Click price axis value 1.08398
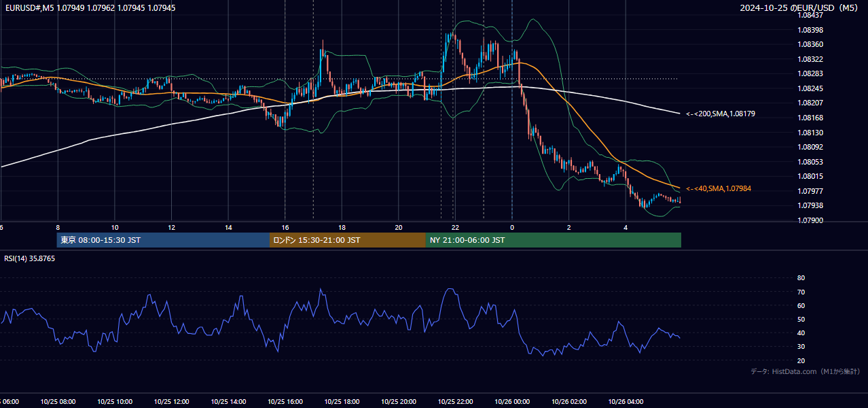The image size is (868, 408). coord(810,30)
